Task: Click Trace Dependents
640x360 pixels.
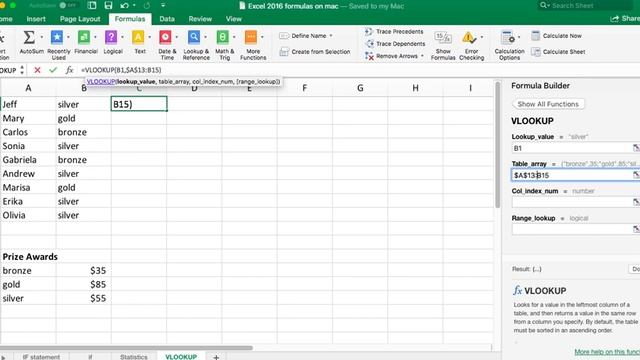Action: click(x=396, y=44)
